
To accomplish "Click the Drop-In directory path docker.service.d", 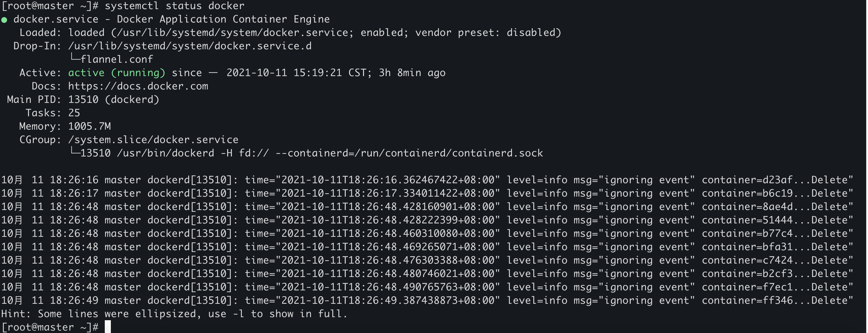I will pyautogui.click(x=190, y=46).
